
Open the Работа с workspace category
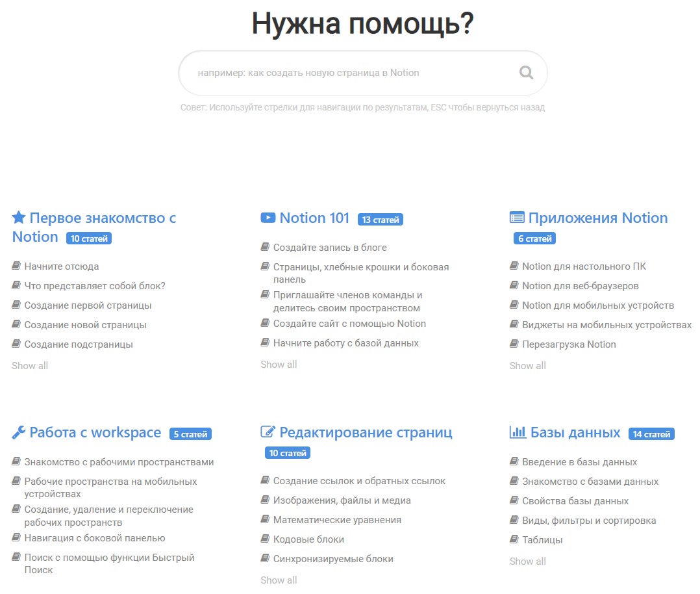coord(95,432)
